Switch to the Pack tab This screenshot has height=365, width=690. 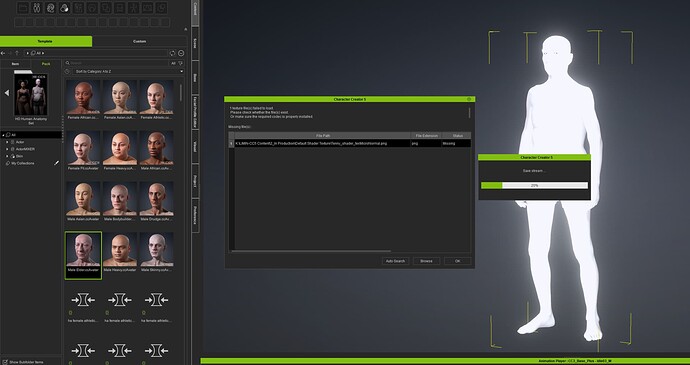click(46, 64)
